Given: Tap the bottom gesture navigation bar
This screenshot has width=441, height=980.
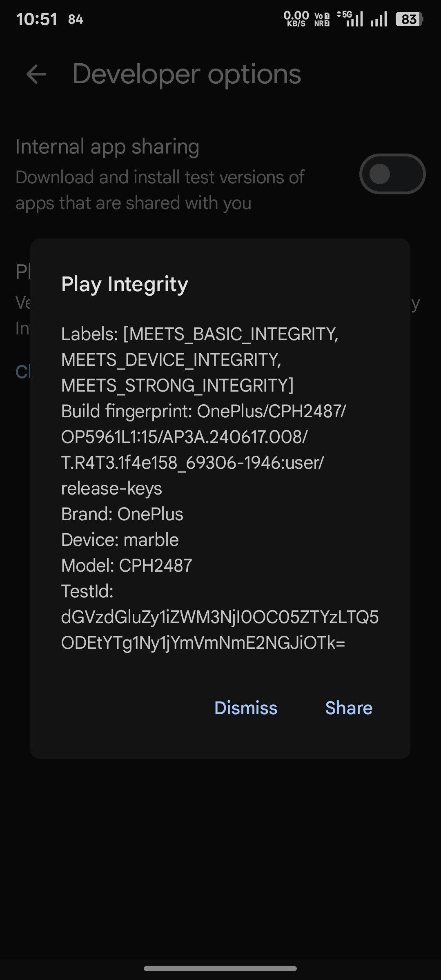Looking at the screenshot, I should (x=220, y=969).
